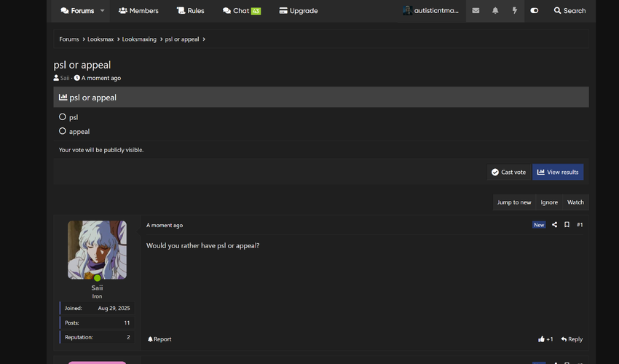Viewport: 619px width, 364px height.
Task: Expand the Forums dropdown arrow
Action: (x=103, y=11)
